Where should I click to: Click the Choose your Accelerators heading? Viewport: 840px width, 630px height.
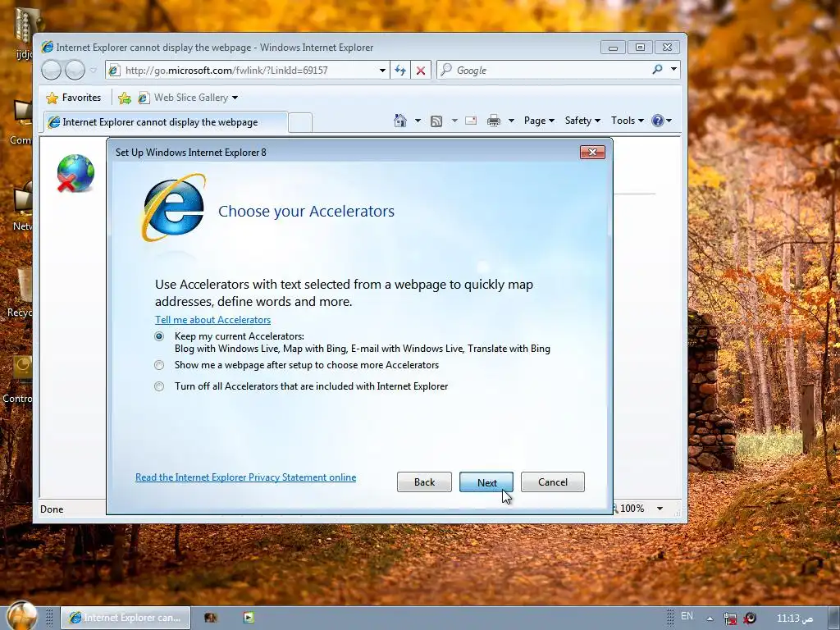(x=306, y=211)
